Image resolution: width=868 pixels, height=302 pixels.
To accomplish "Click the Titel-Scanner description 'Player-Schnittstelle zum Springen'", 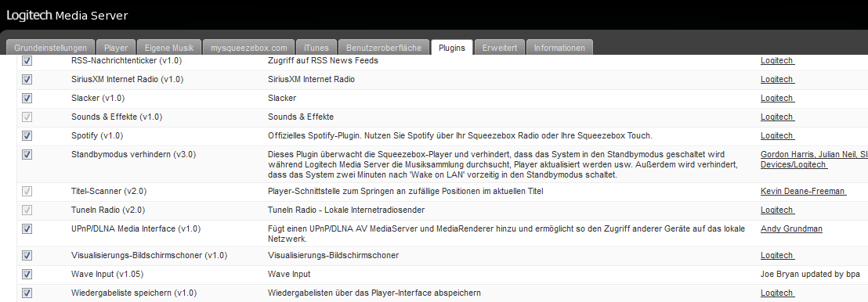I will click(406, 191).
